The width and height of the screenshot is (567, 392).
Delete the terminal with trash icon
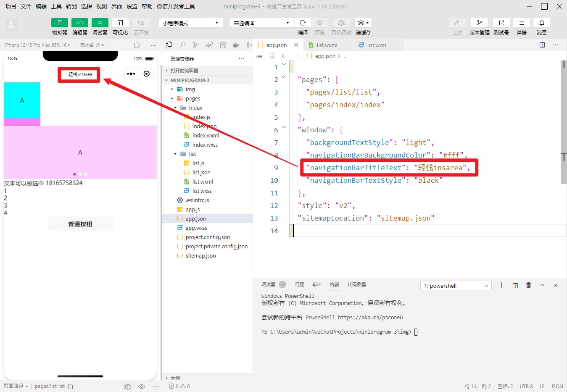(x=529, y=285)
